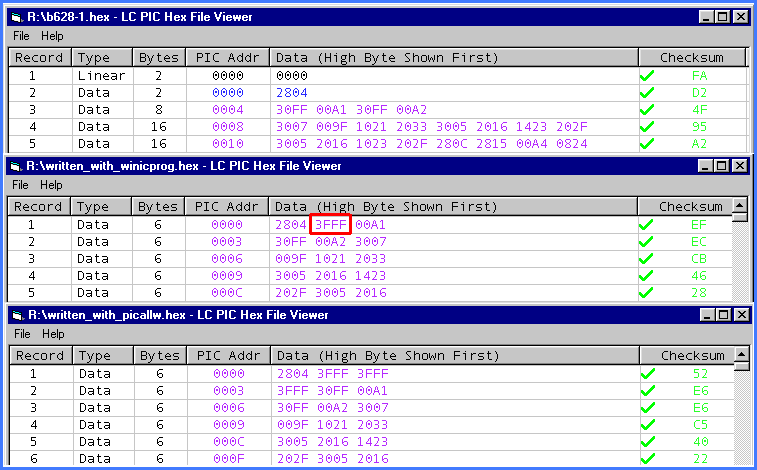757x470 pixels.
Task: Click checksum checkmark for 46 row
Action: pyautogui.click(x=646, y=276)
